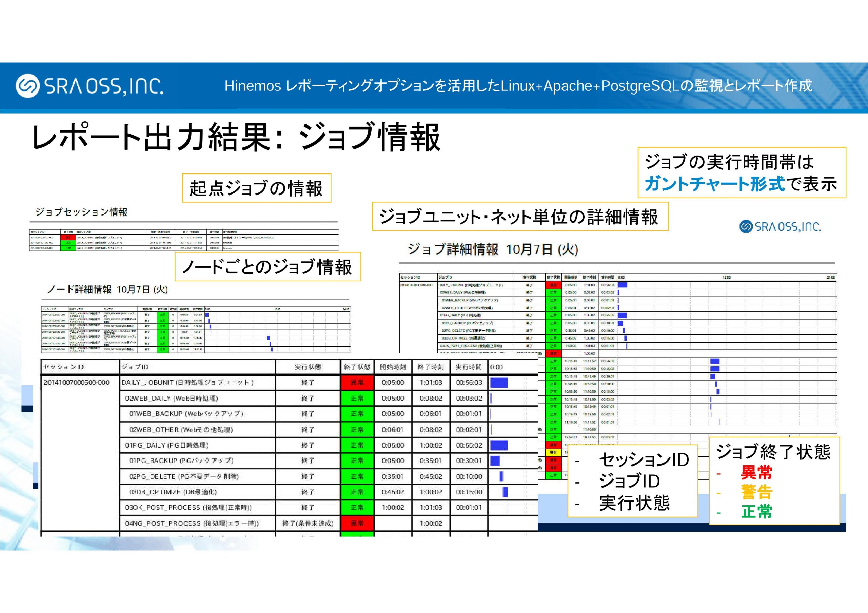Click the red 異常 status cell of DAILY_JOBUNIT
868x613 pixels.
coord(357,383)
